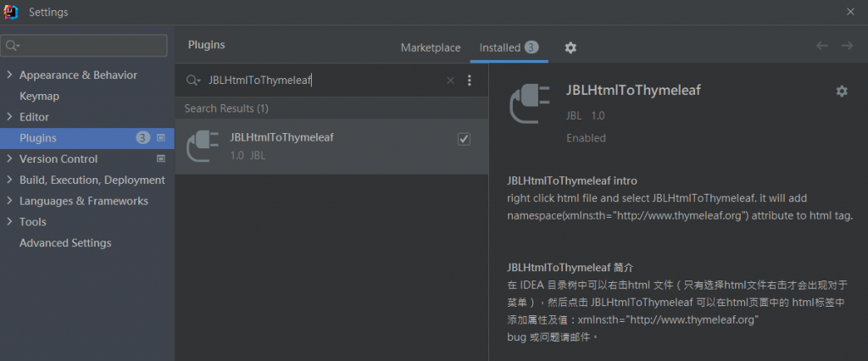Click the Enabled status text

586,138
